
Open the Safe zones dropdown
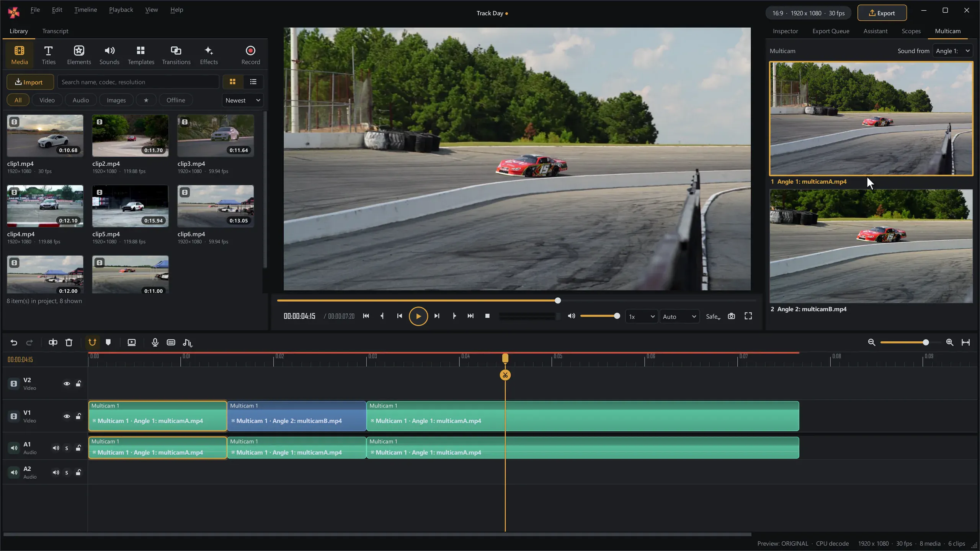click(x=713, y=317)
